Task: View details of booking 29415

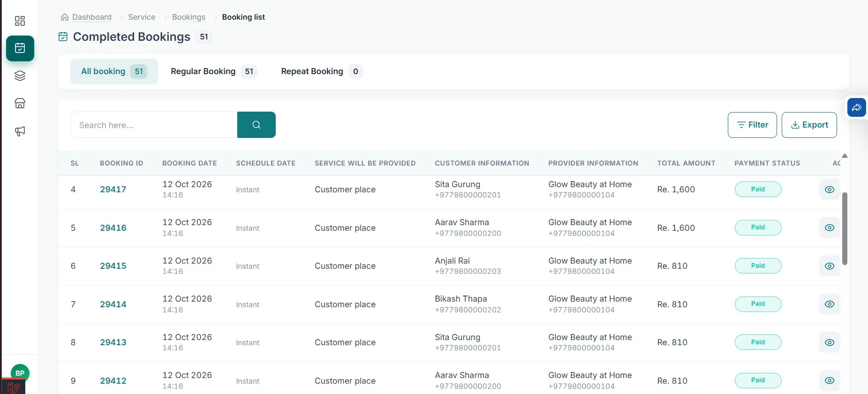Action: 830,266
